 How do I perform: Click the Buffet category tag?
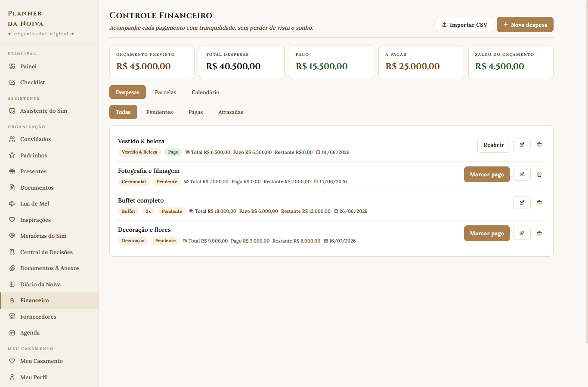(128, 211)
